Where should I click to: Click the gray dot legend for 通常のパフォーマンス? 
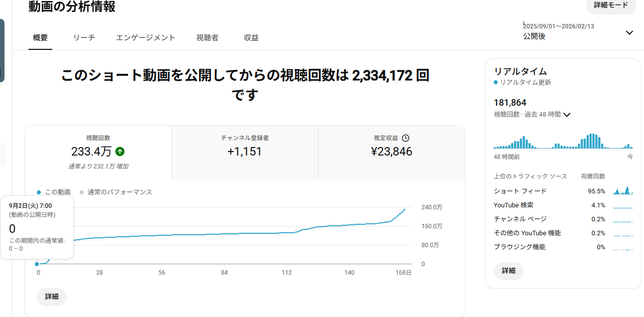click(82, 192)
